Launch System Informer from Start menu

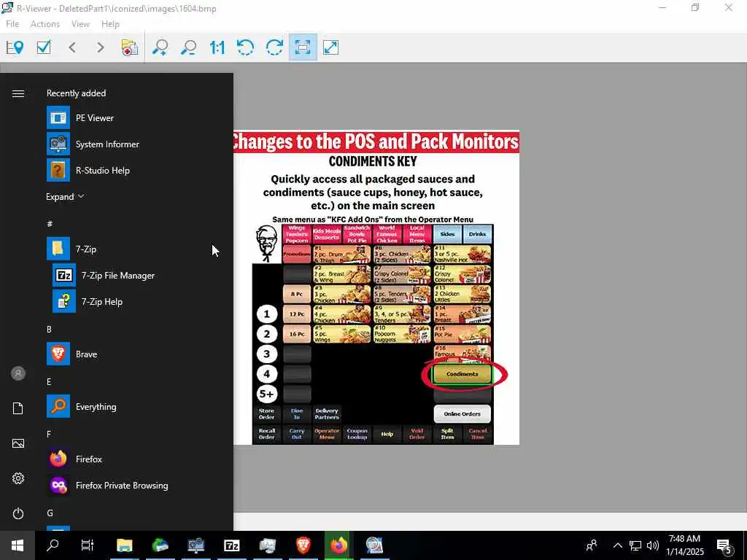pos(128,144)
